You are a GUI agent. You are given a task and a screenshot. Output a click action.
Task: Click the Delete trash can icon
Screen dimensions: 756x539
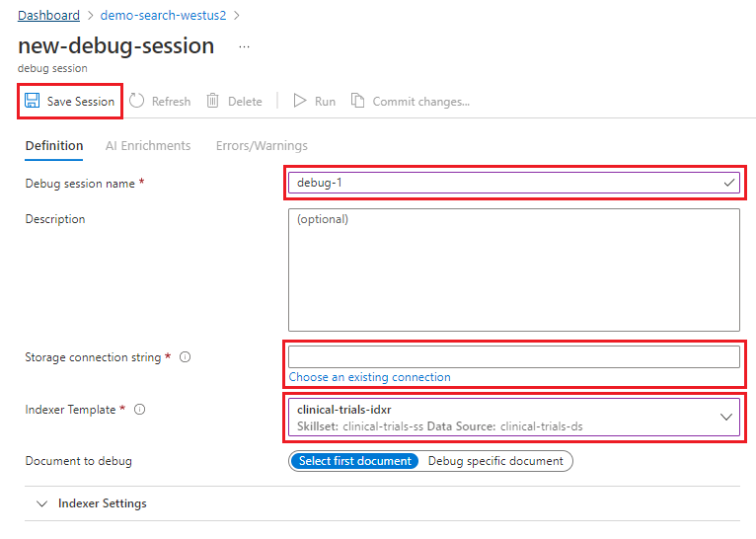click(x=212, y=101)
